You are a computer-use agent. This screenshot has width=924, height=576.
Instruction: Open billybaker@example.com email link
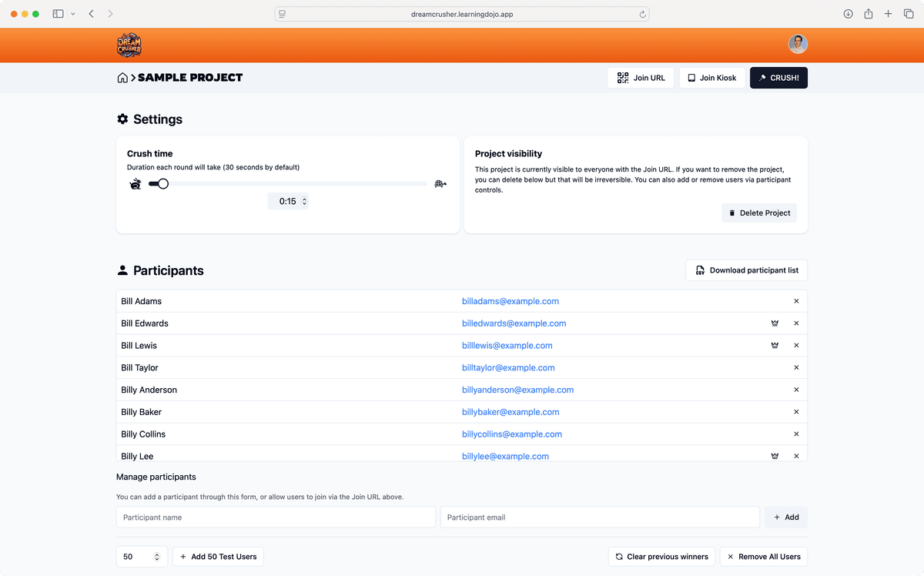point(511,412)
